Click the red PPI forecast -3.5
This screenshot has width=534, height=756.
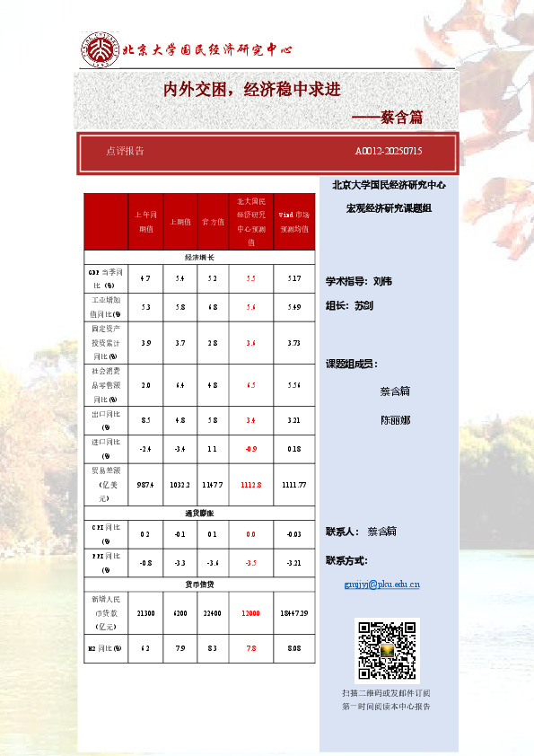[251, 563]
